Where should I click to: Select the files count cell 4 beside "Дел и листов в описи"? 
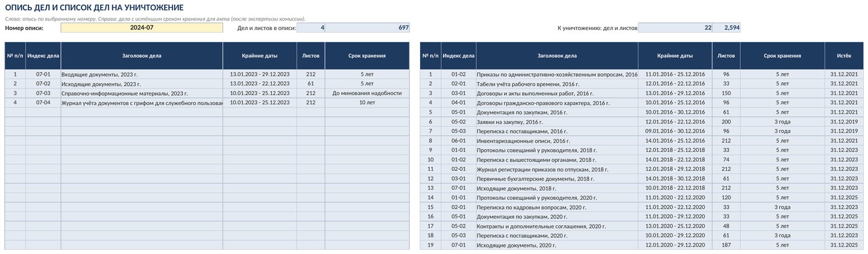[x=311, y=28]
